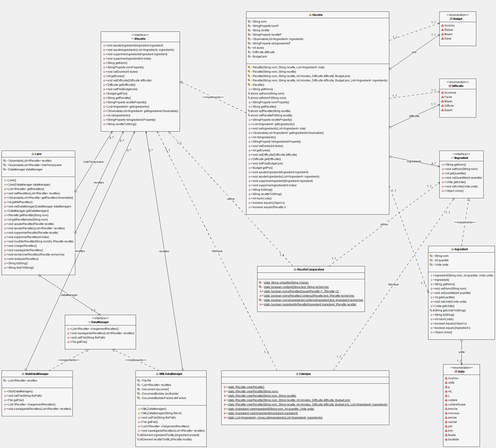This screenshot has height=448, width=496.
Task: Select 'static IRecette creerRecette()' in Fabrique
Action: 246,387
